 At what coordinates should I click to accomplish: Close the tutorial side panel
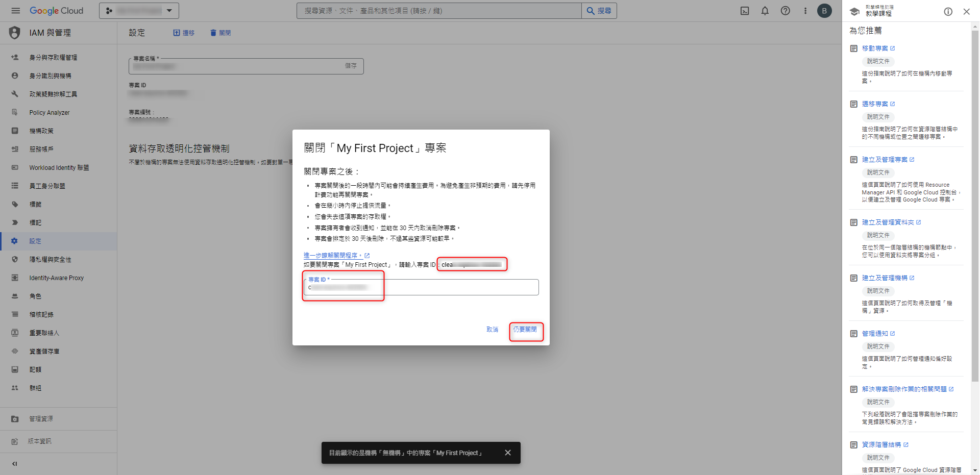click(966, 11)
